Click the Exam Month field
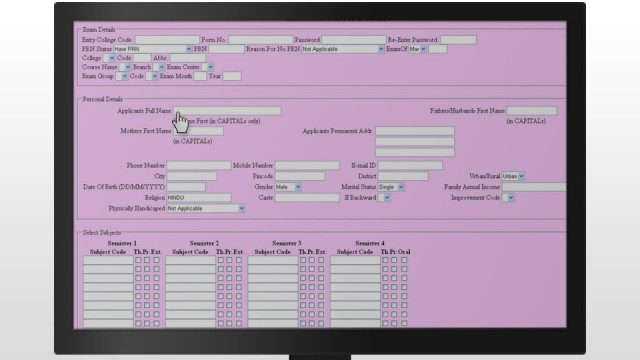The width and height of the screenshot is (640, 360). click(x=200, y=76)
